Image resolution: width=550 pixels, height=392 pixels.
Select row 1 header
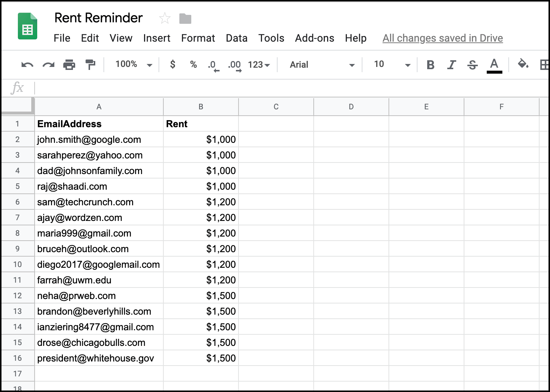[x=17, y=124]
